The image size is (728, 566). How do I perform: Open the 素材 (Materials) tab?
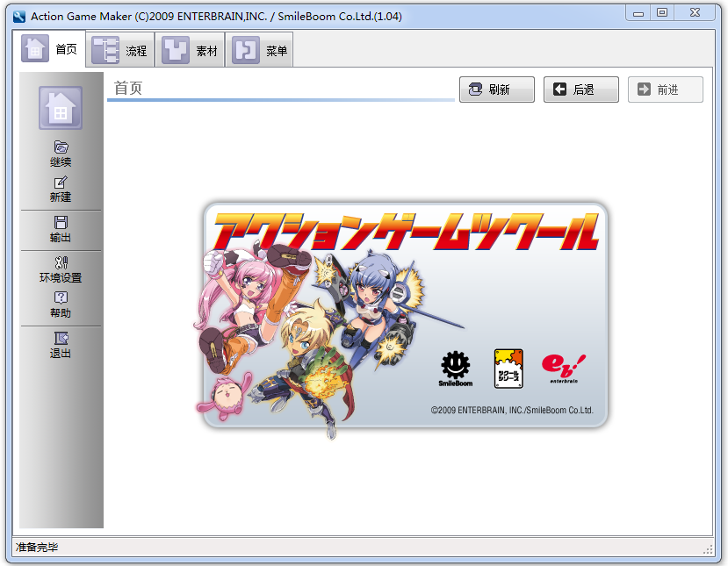pos(191,51)
